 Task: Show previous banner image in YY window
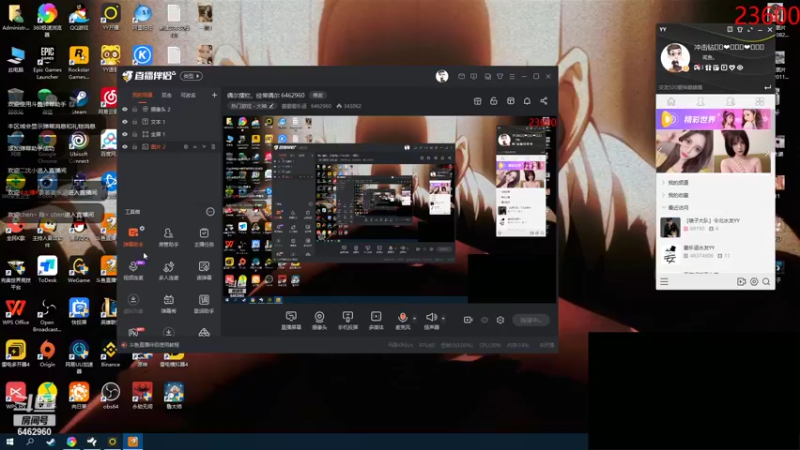point(660,152)
